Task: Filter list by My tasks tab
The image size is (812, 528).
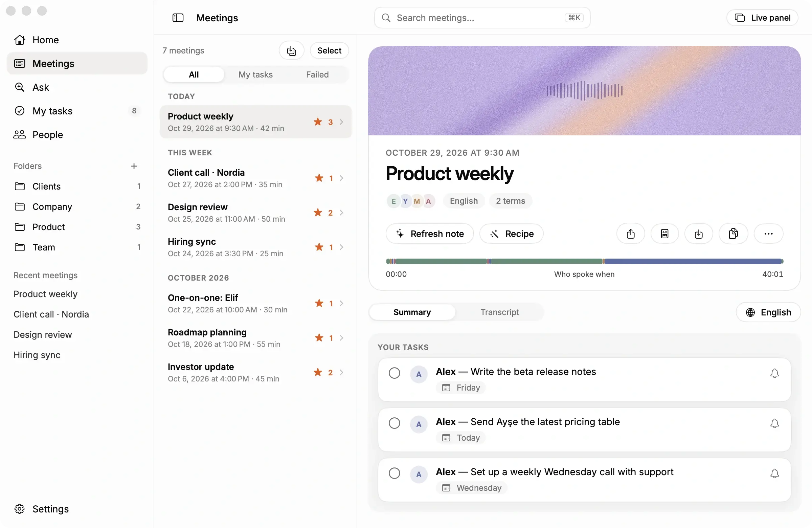Action: (x=255, y=74)
